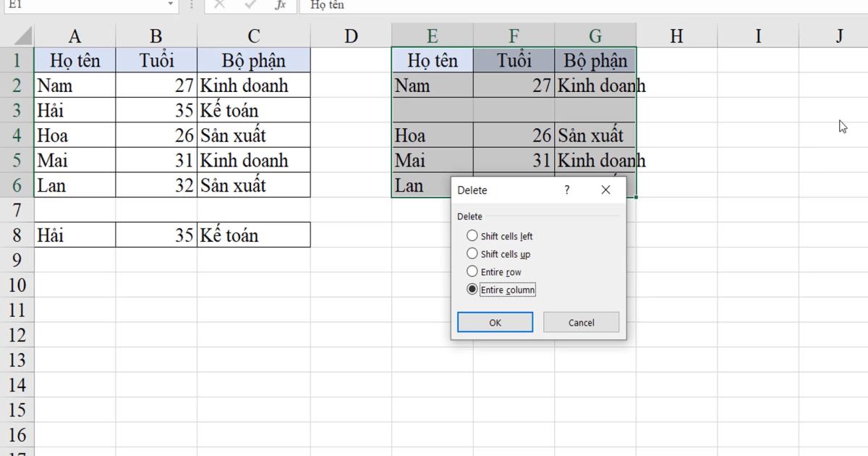This screenshot has height=456, width=868.
Task: Select the Shift cells left option
Action: coord(473,236)
